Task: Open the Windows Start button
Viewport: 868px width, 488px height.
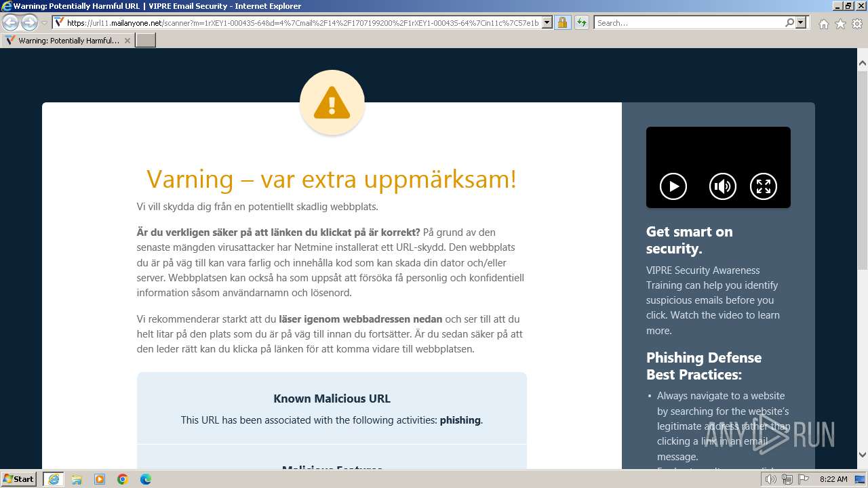Action: pyautogui.click(x=19, y=479)
